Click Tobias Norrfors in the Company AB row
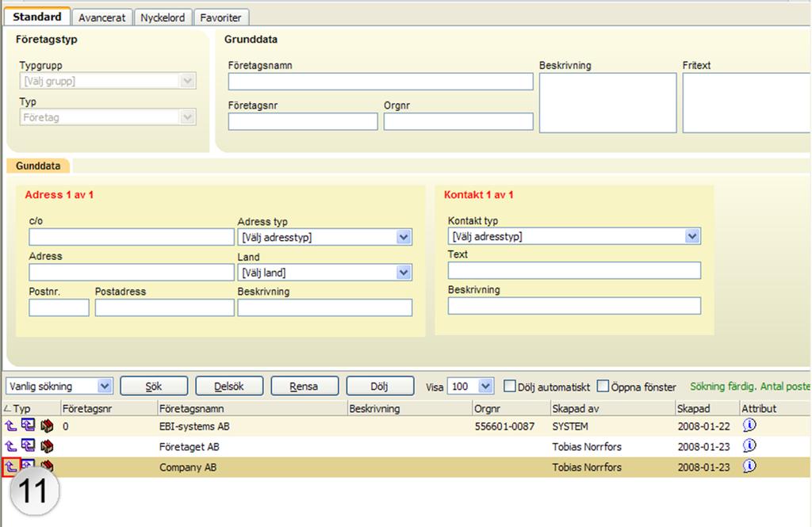 tap(587, 467)
